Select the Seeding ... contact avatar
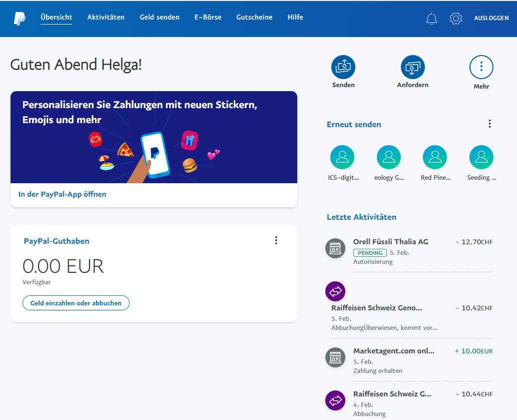Screen dimensions: 517x420 (481, 157)
